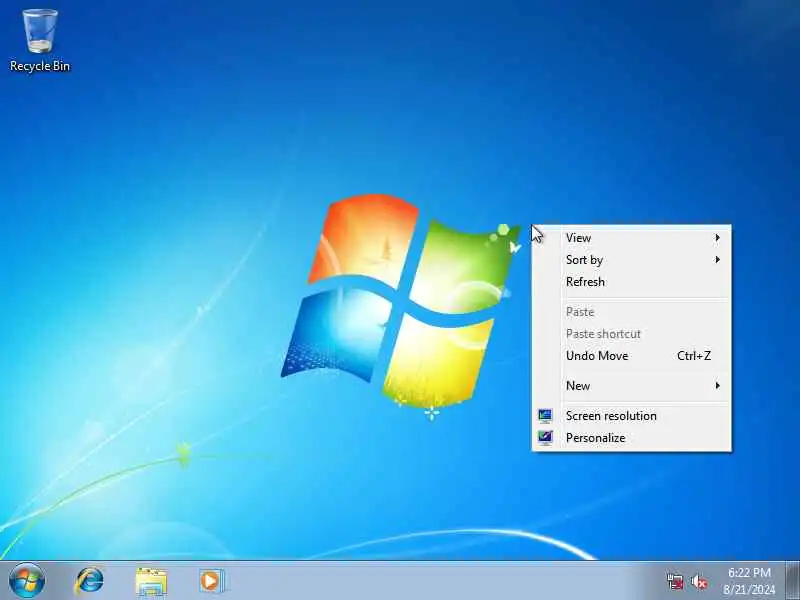Open the Sort by submenu
800x600 pixels.
[x=632, y=260]
